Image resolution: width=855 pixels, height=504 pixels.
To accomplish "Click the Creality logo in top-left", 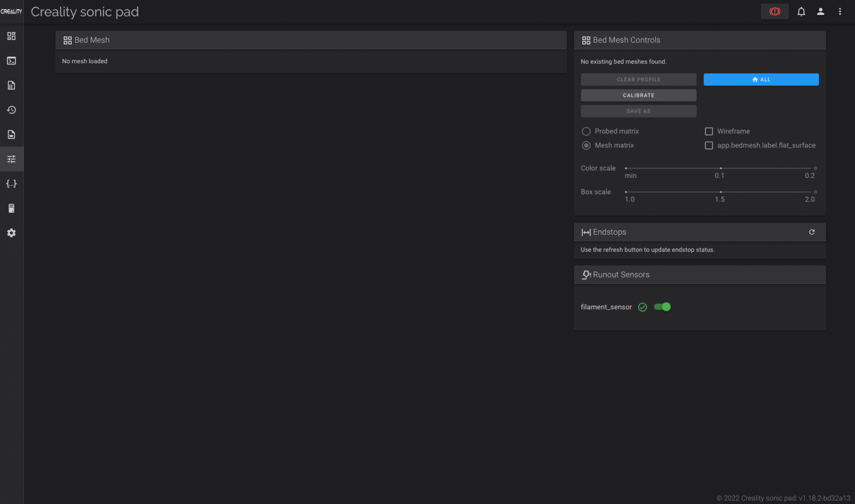I will [11, 12].
